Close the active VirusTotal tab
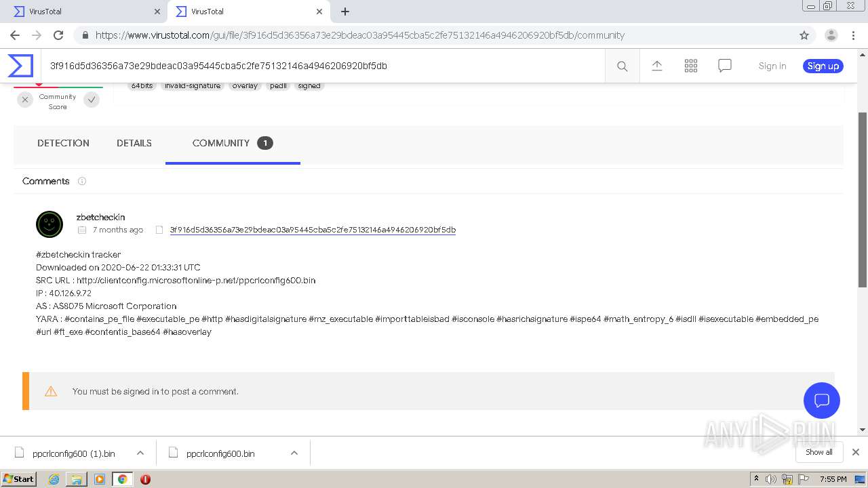 319,12
